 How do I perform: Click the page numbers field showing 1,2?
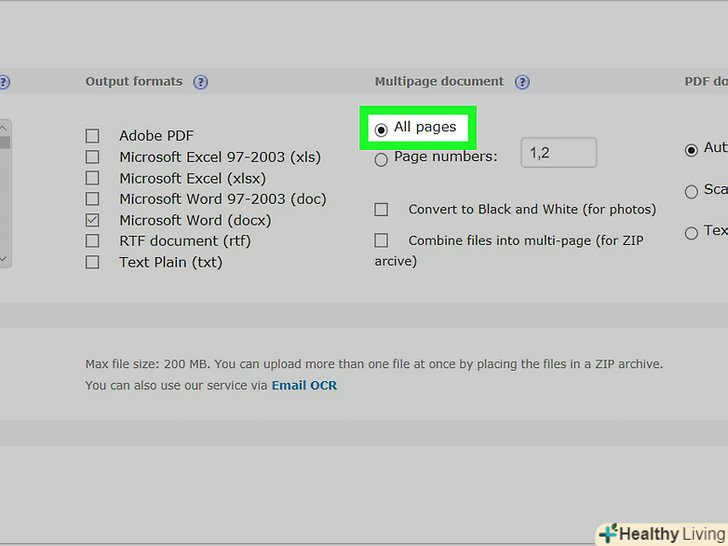tap(559, 152)
